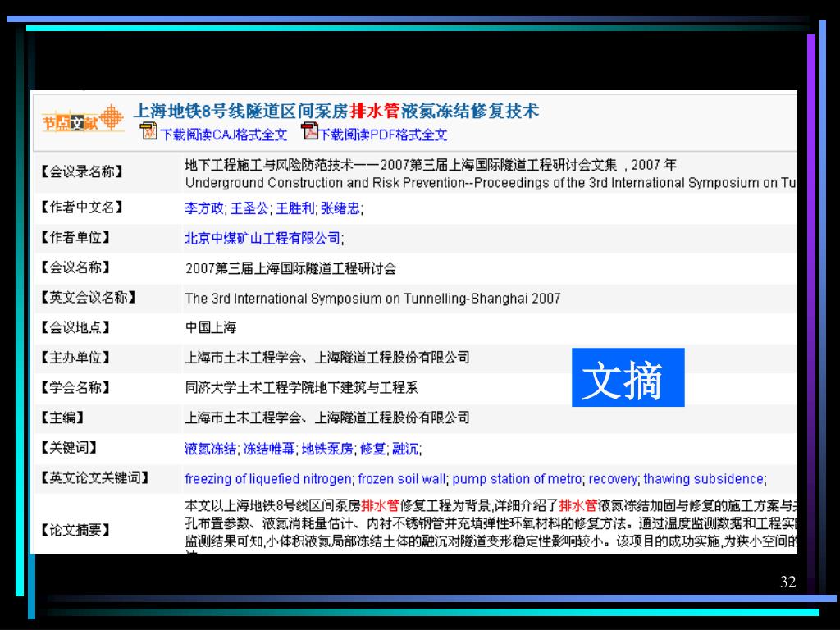
Task: Open affiliation link 北京中煤矿山工程有限公司
Action: [262, 239]
